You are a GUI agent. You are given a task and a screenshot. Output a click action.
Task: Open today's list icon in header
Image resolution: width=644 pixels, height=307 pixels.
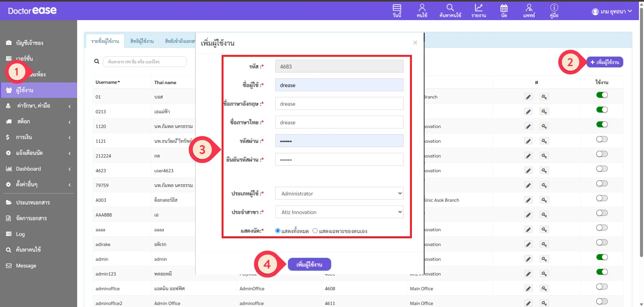click(x=397, y=10)
